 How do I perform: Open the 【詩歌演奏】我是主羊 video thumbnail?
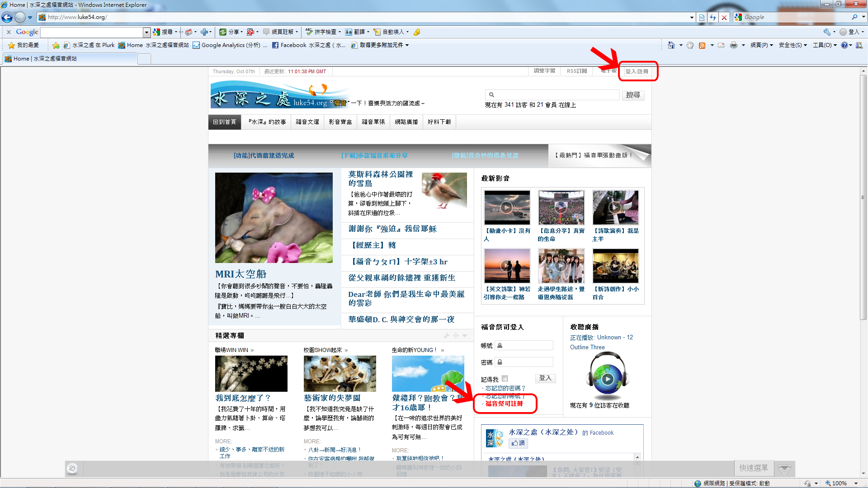point(616,207)
